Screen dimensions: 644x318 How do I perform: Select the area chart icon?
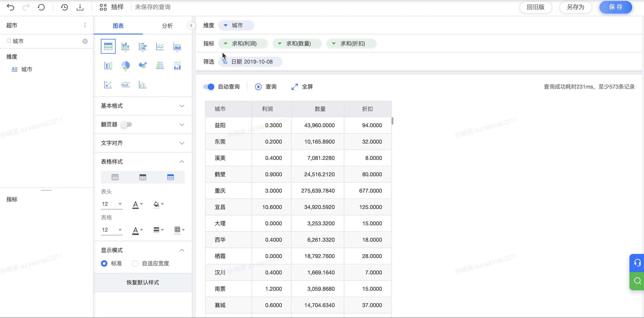pos(177,47)
